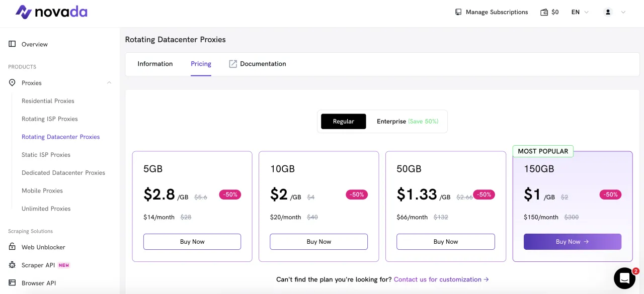Click the wallet balance icon

coord(544,12)
